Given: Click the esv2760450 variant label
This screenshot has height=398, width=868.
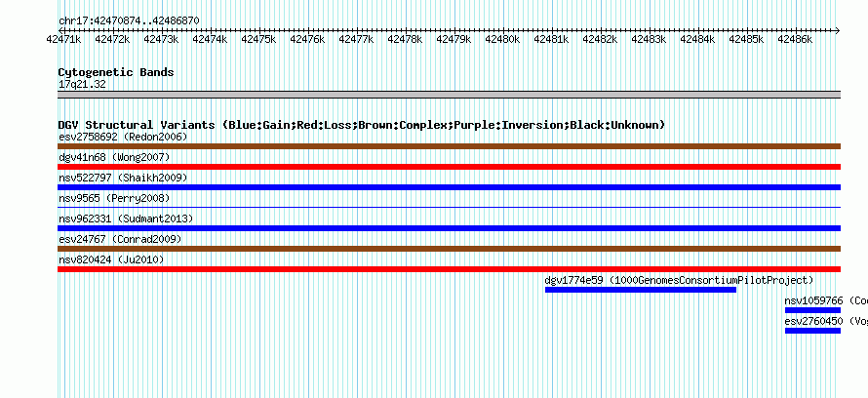Looking at the screenshot, I should coord(826,321).
